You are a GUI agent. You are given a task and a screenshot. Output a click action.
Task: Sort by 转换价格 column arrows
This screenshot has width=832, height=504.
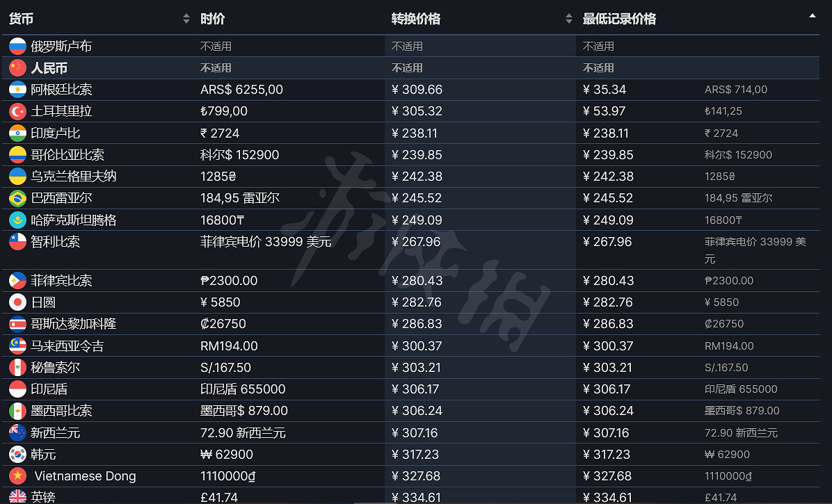(568, 19)
